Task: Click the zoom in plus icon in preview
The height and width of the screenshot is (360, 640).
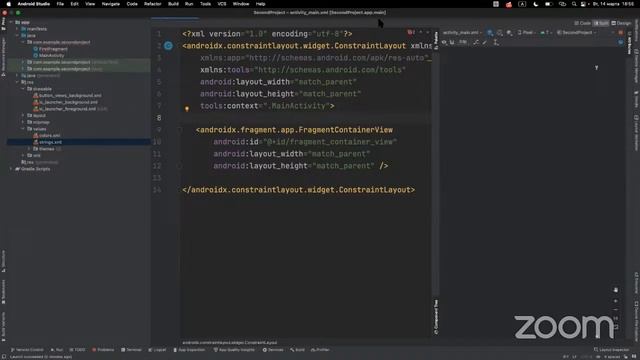Action: [616, 301]
